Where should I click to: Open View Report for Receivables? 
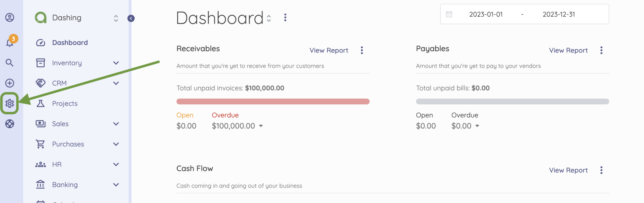tap(328, 50)
